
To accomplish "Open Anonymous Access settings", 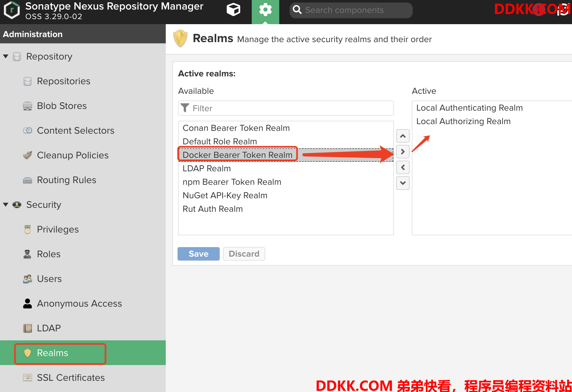I will pyautogui.click(x=83, y=304).
